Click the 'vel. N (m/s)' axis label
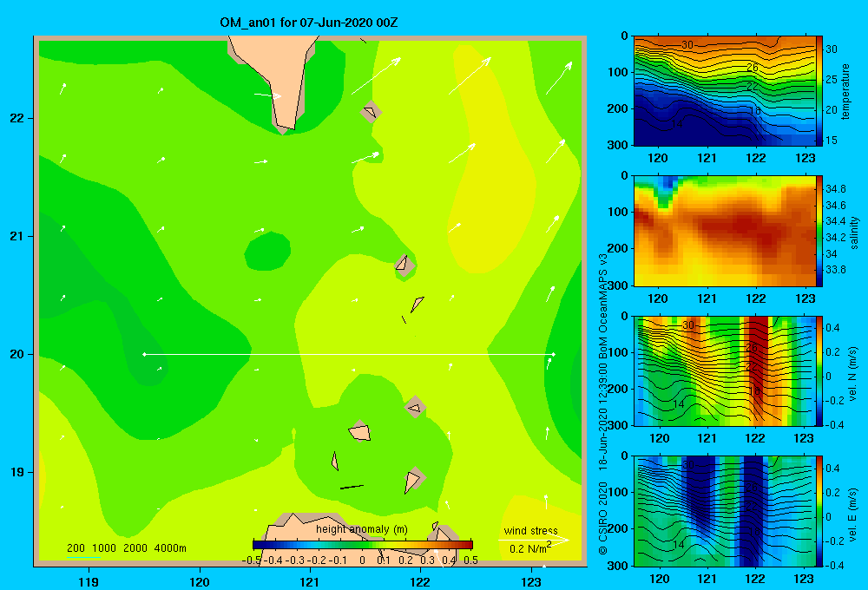The image size is (868, 590). (852, 374)
